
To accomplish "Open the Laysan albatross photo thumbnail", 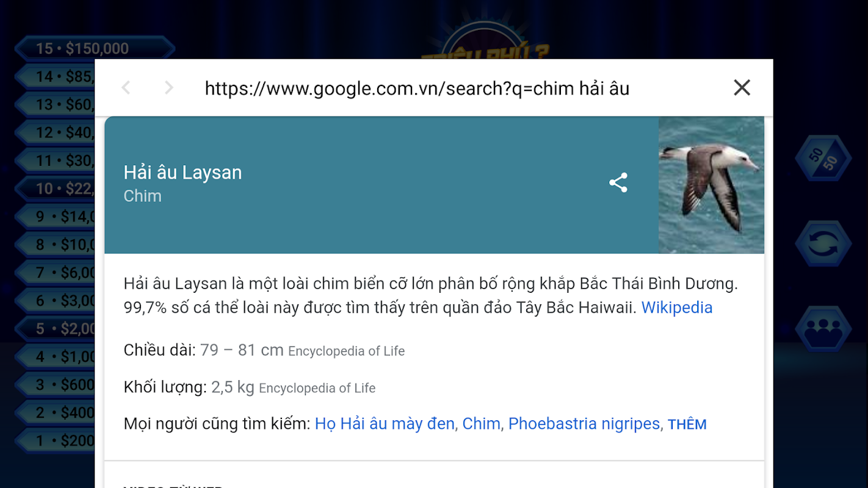I will coord(711,185).
